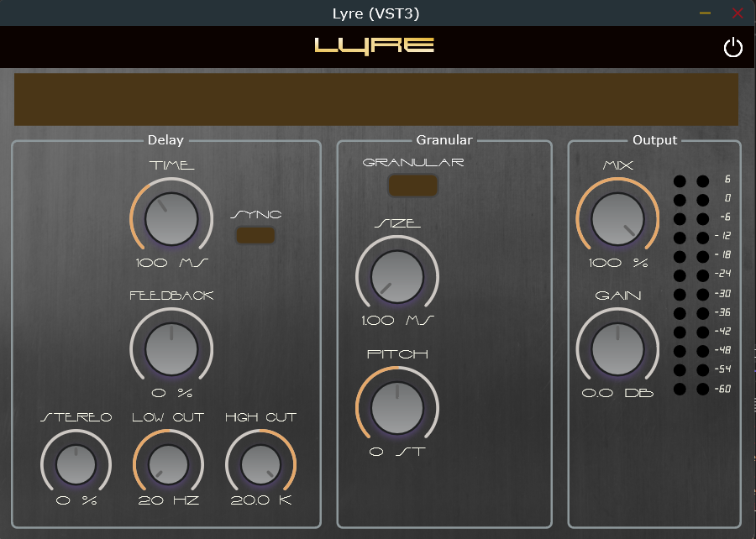Click the output level meter LEDs
This screenshot has height=539, width=756.
[x=691, y=285]
